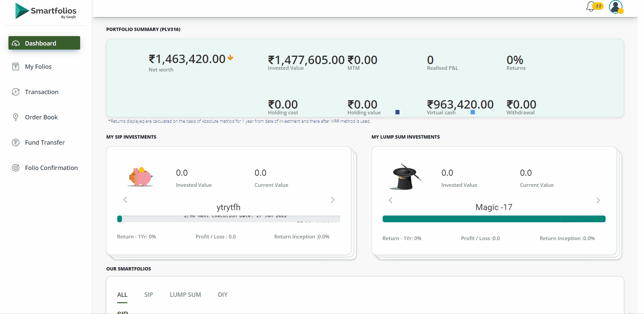Show next lump sum investment card

598,201
